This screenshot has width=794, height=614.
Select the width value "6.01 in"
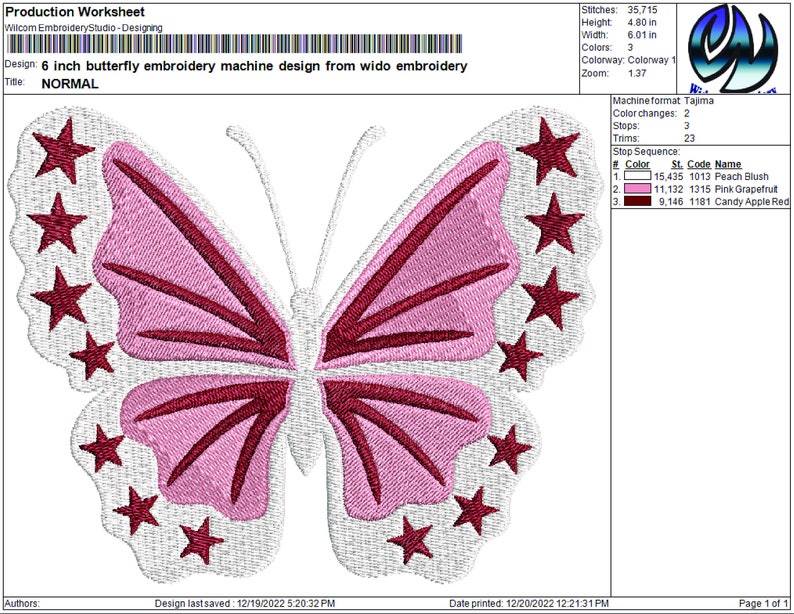[642, 35]
